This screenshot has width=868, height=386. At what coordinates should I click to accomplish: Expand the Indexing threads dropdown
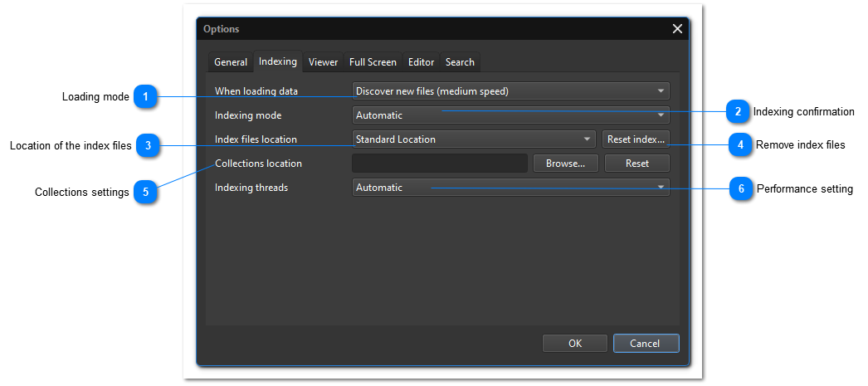coord(510,188)
